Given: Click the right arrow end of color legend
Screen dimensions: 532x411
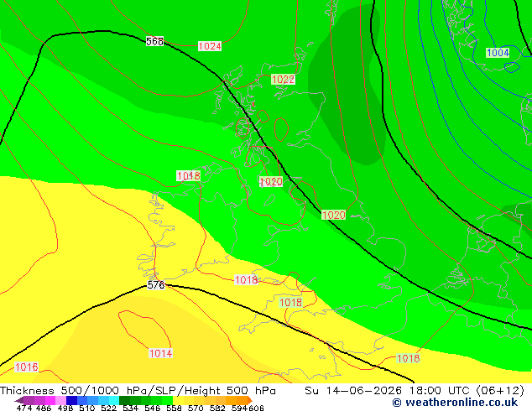Looking at the screenshot, I should pyautogui.click(x=250, y=400).
